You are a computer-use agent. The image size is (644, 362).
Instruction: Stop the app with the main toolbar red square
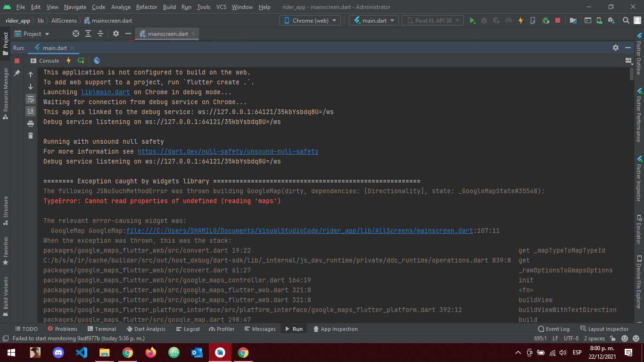[558, 21]
